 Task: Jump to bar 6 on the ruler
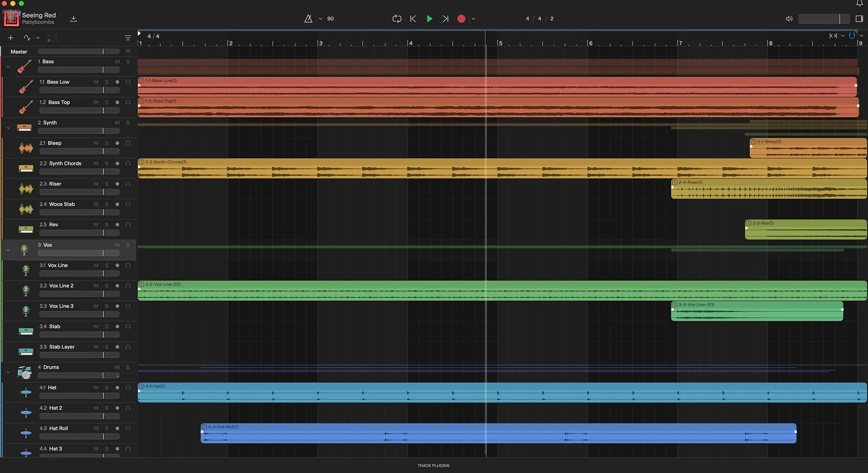tap(591, 43)
